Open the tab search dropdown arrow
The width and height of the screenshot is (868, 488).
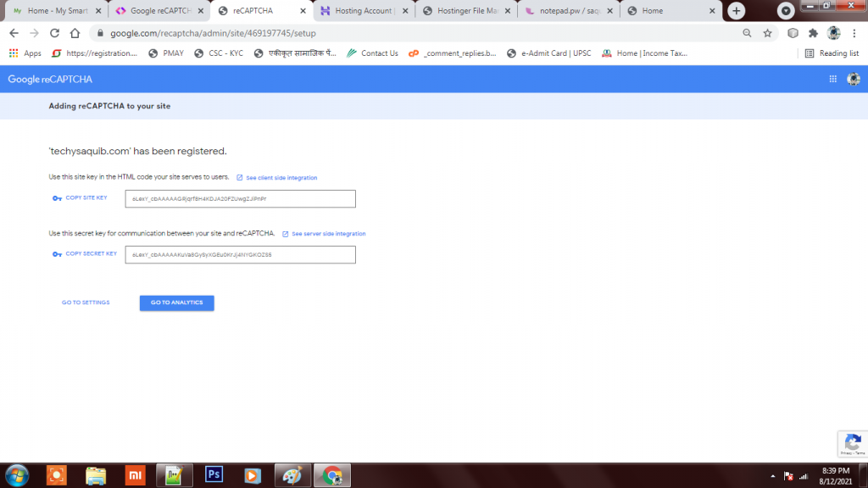[x=786, y=10]
